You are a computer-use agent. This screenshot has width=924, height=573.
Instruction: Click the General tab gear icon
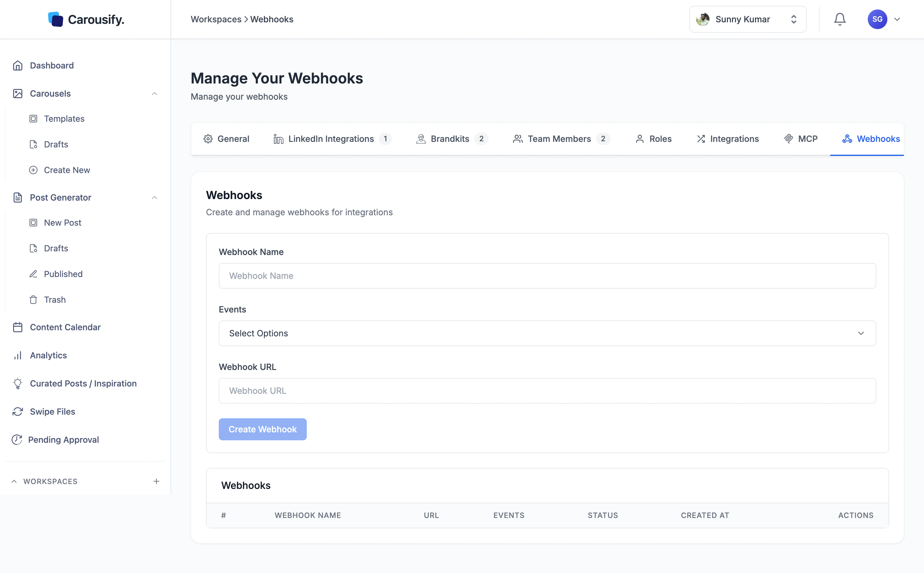pyautogui.click(x=208, y=139)
